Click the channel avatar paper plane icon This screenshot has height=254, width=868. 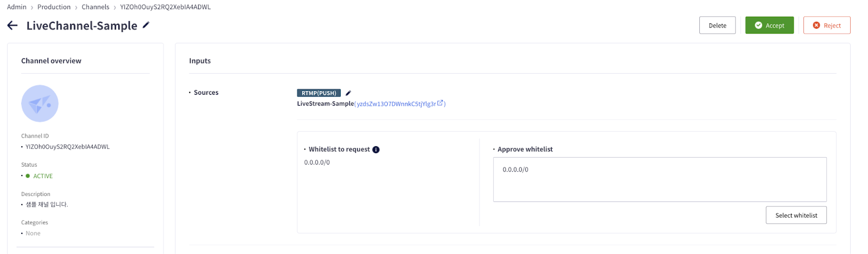pyautogui.click(x=40, y=103)
